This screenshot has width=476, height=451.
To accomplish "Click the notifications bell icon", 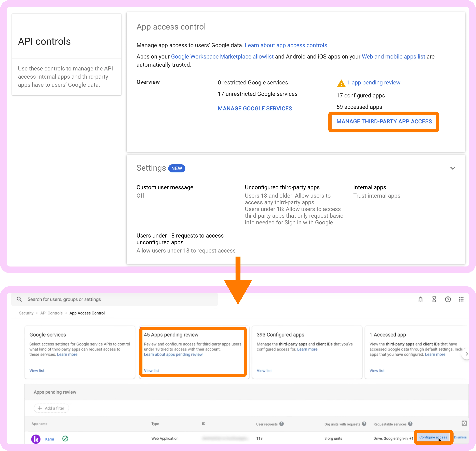I will coord(420,299).
